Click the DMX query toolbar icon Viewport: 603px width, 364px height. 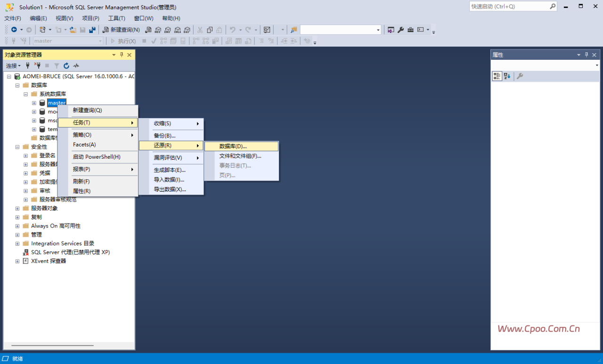coord(167,30)
